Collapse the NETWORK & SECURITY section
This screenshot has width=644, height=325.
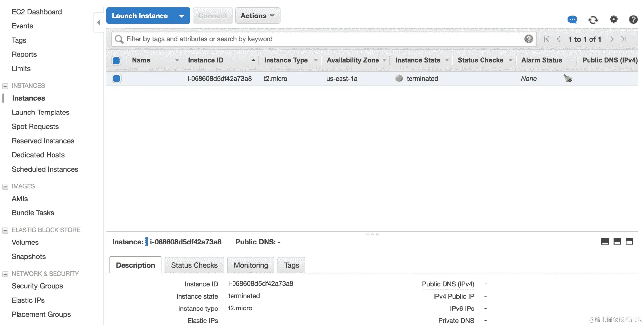coord(5,274)
